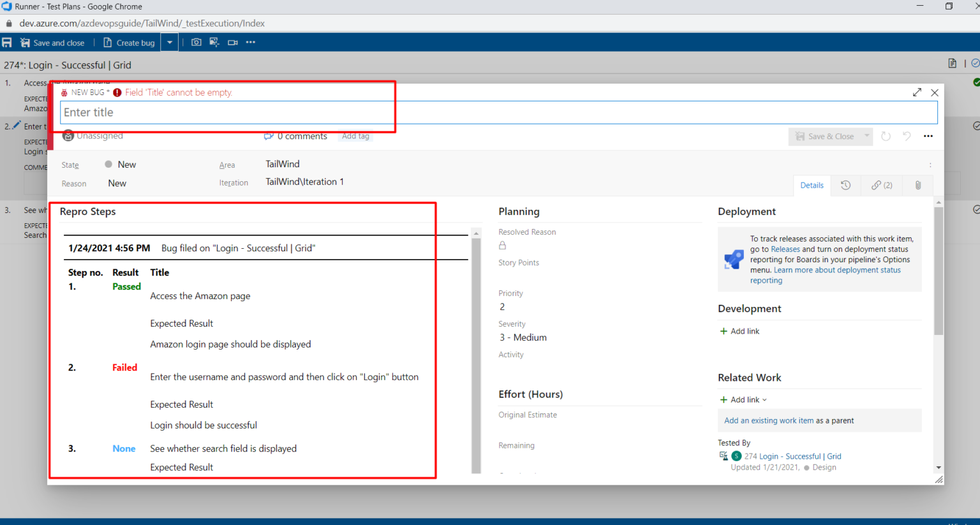Follow the Releases link in Deployment
This screenshot has height=525, width=980.
point(785,249)
